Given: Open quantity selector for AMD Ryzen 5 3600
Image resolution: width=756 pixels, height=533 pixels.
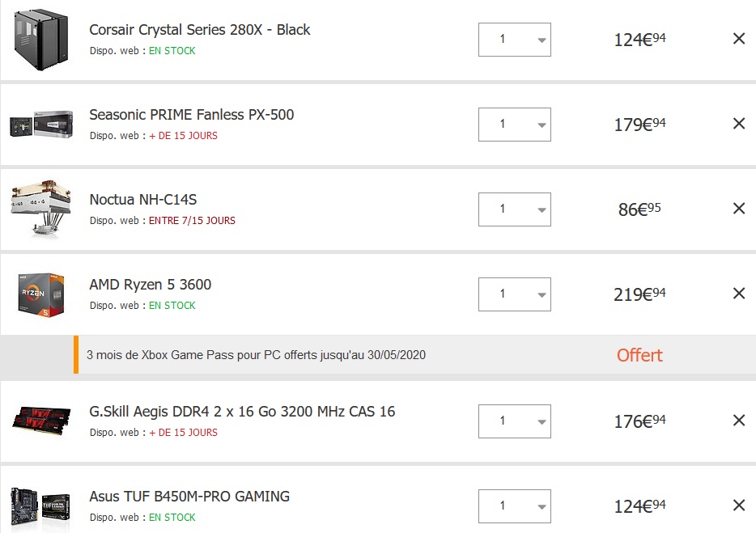Looking at the screenshot, I should pyautogui.click(x=515, y=294).
